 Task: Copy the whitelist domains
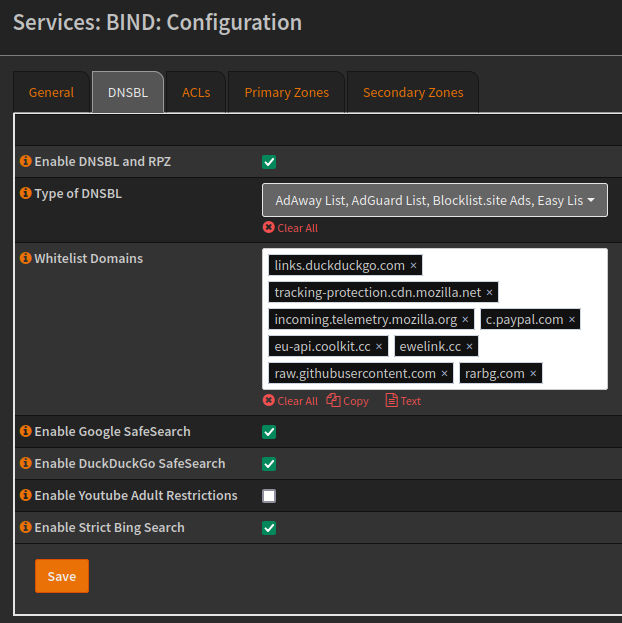tap(348, 400)
